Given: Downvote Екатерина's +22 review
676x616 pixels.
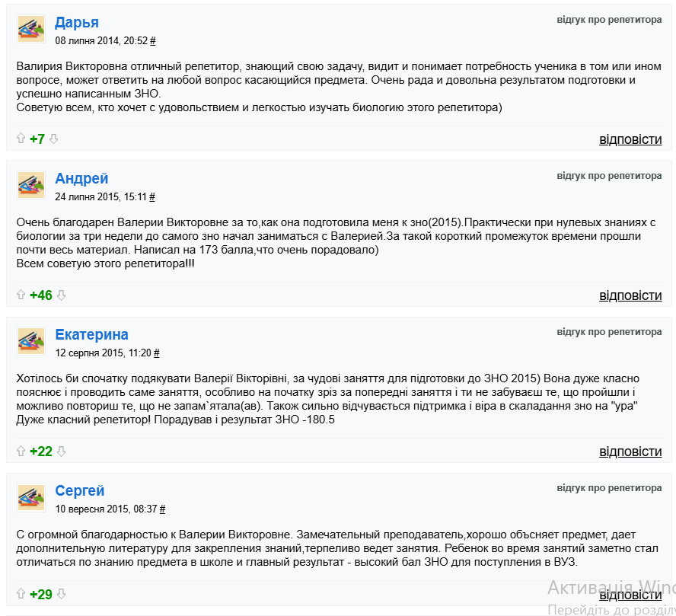Looking at the screenshot, I should pos(61,451).
